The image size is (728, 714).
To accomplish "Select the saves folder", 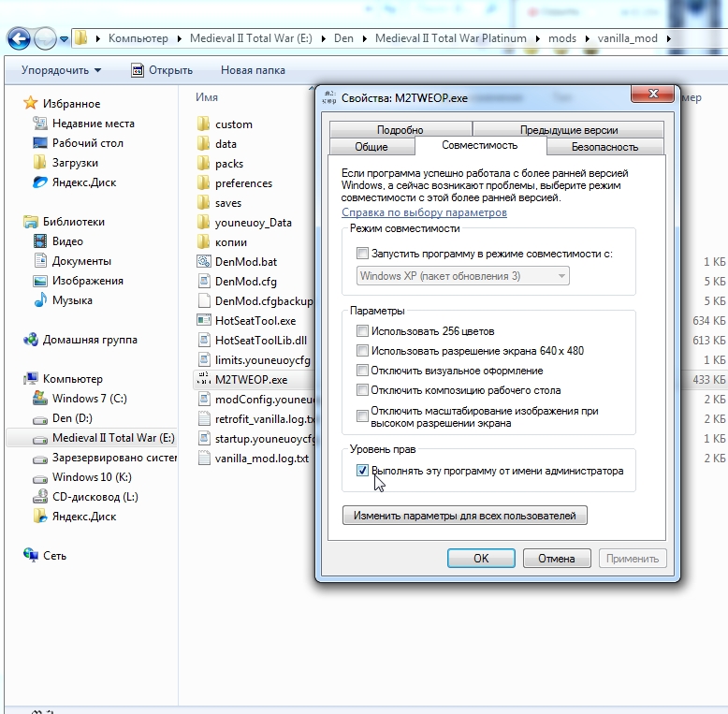I will coord(219,203).
